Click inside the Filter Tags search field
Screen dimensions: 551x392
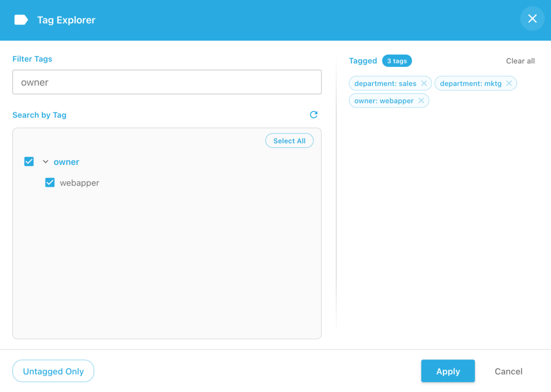coord(167,82)
